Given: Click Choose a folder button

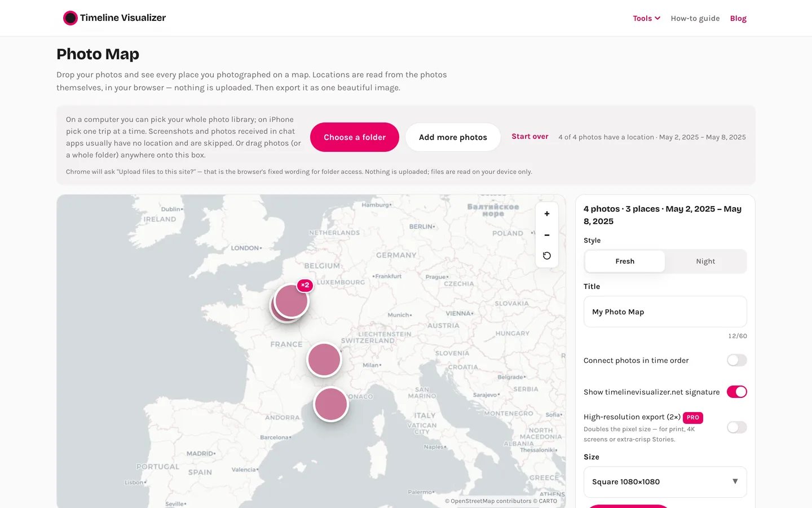Looking at the screenshot, I should (355, 137).
